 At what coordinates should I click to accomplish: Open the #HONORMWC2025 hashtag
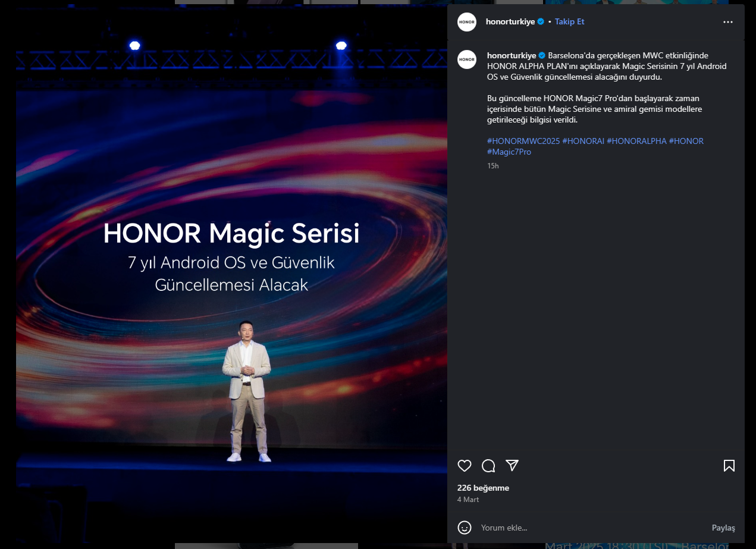pyautogui.click(x=523, y=141)
